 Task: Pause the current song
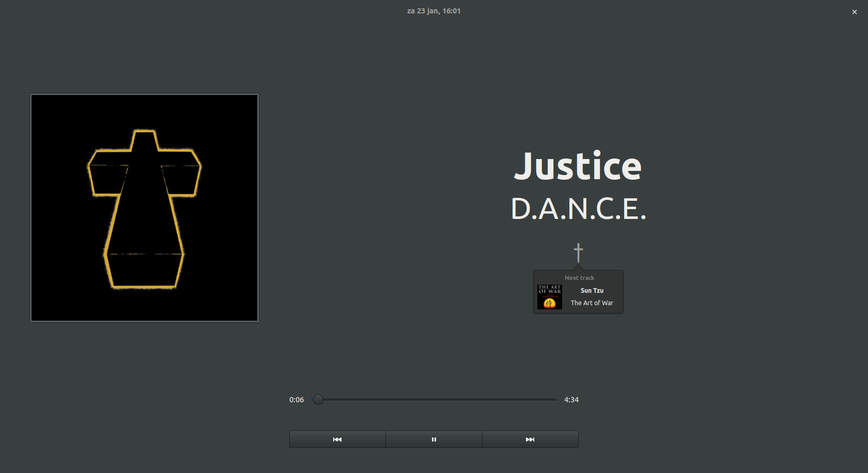[434, 439]
